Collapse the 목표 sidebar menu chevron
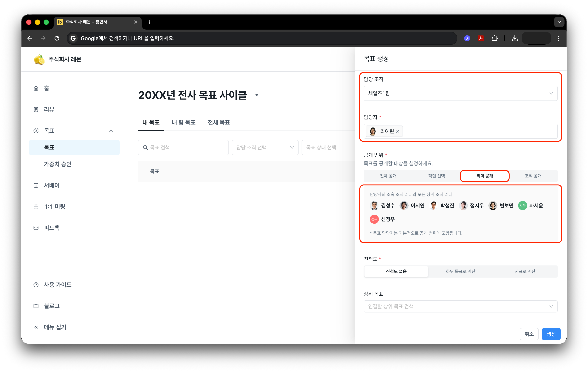 [111, 131]
